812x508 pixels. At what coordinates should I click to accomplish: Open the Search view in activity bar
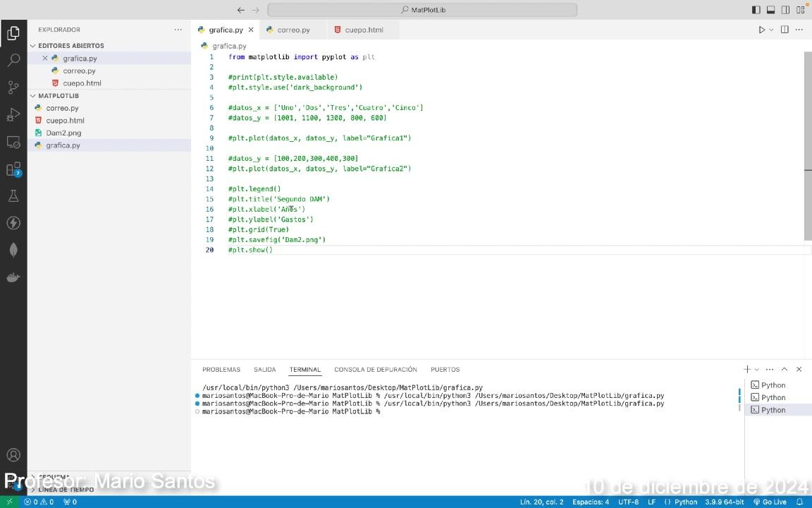click(x=13, y=61)
